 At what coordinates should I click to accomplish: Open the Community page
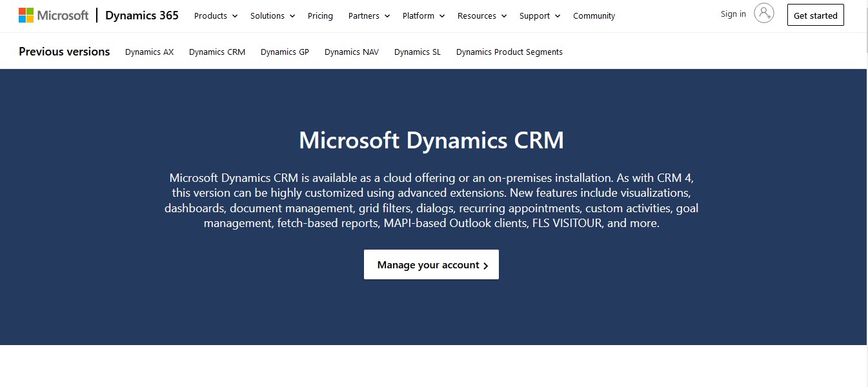594,15
